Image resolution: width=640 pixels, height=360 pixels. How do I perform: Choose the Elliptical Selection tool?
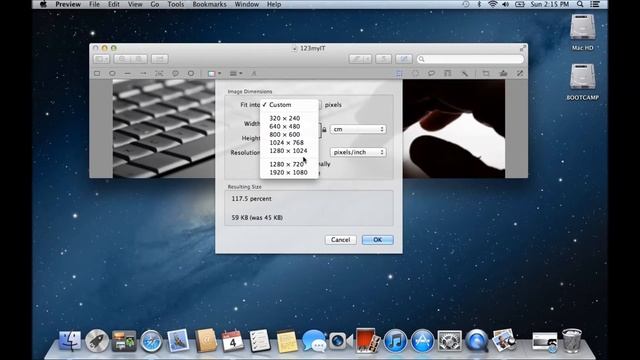415,73
